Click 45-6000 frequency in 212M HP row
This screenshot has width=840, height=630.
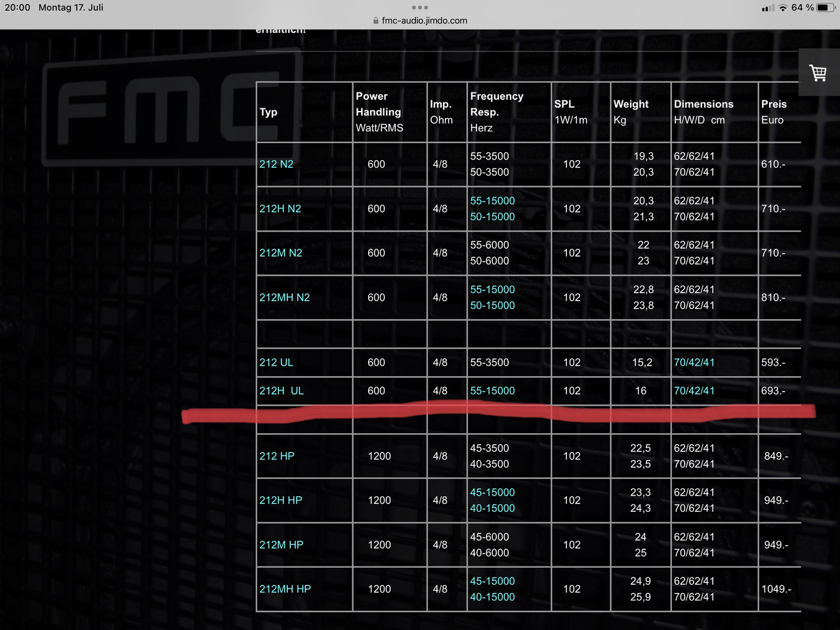tap(490, 537)
